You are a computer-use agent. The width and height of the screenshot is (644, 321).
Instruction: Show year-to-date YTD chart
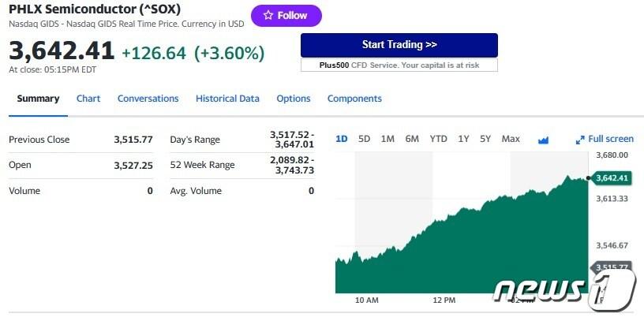(x=438, y=139)
